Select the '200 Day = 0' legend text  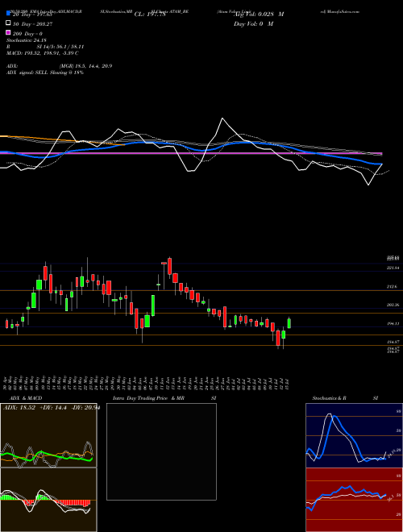tap(28, 34)
